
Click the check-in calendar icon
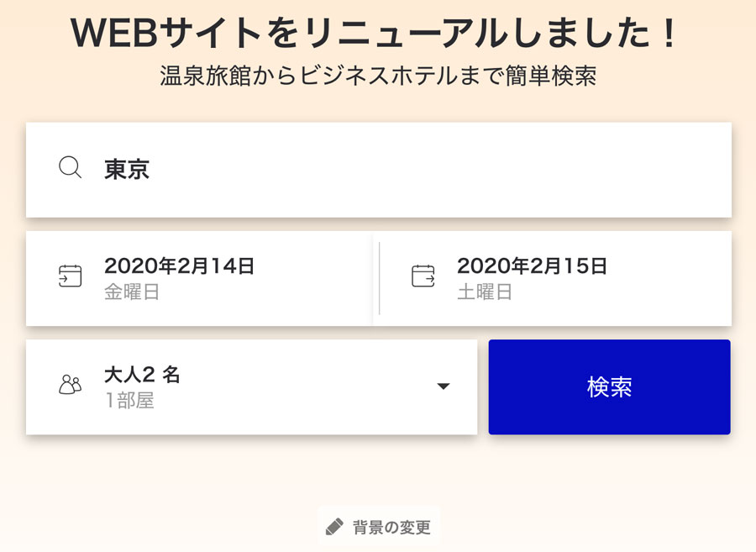70,276
